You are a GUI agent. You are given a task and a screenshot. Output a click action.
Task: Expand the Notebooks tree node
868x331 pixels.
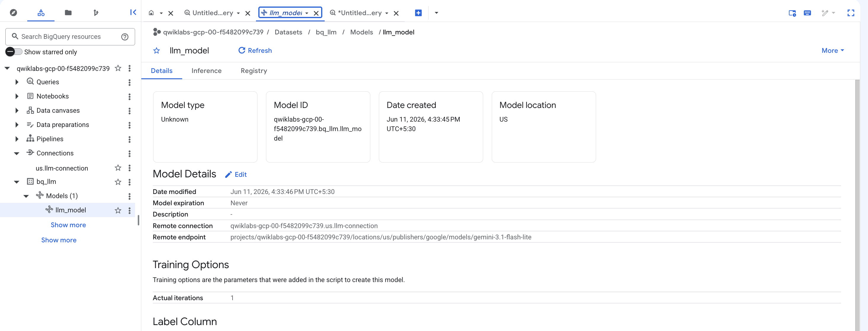click(17, 96)
